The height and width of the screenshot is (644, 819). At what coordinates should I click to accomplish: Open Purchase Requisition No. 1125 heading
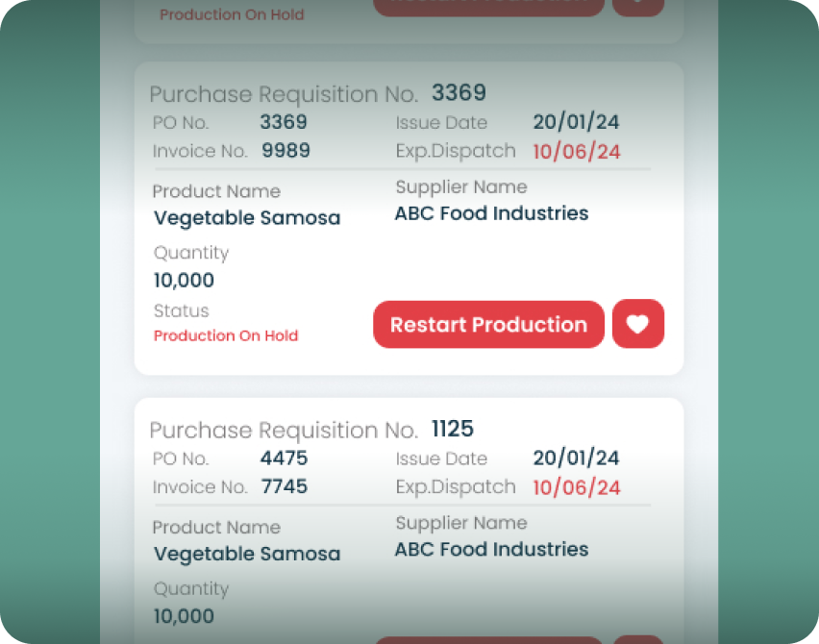point(311,430)
